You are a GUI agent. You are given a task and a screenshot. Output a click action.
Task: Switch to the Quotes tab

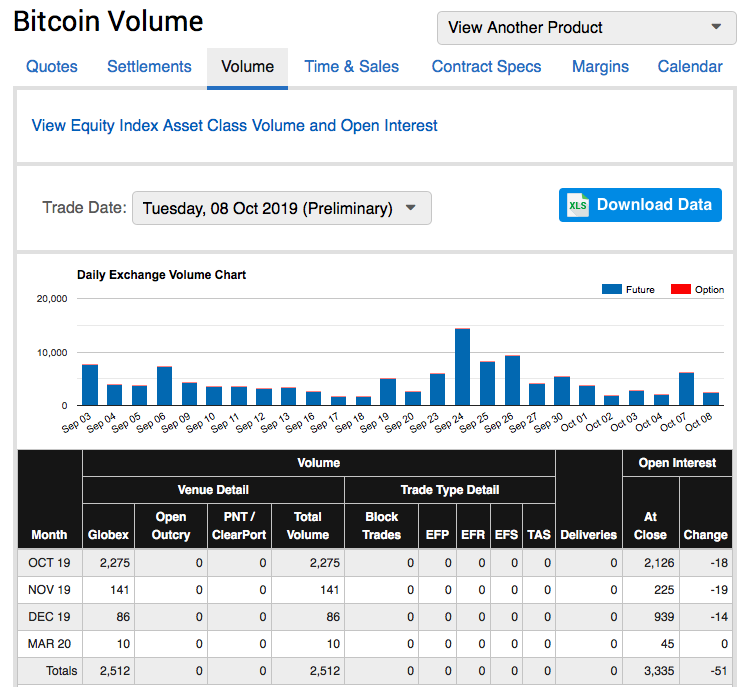pyautogui.click(x=52, y=67)
